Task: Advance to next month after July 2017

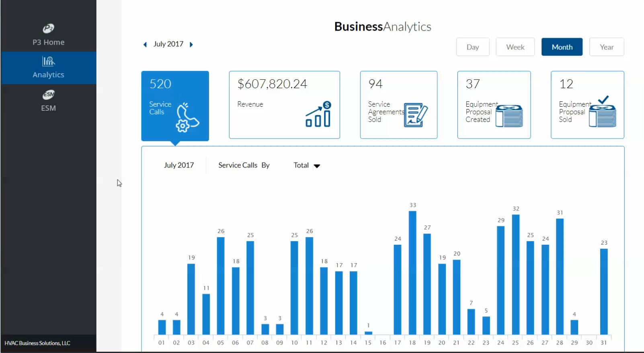Action: click(191, 45)
